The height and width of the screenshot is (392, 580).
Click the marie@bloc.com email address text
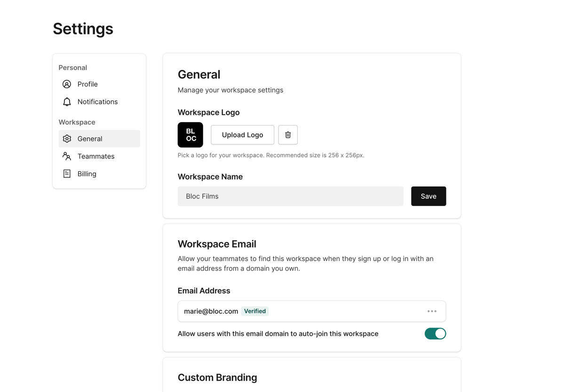point(211,311)
